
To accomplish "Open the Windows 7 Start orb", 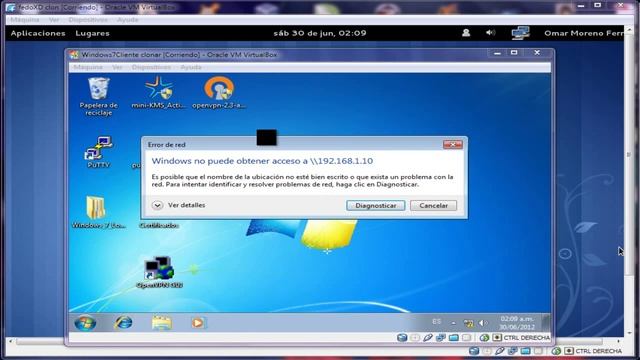I will (85, 323).
